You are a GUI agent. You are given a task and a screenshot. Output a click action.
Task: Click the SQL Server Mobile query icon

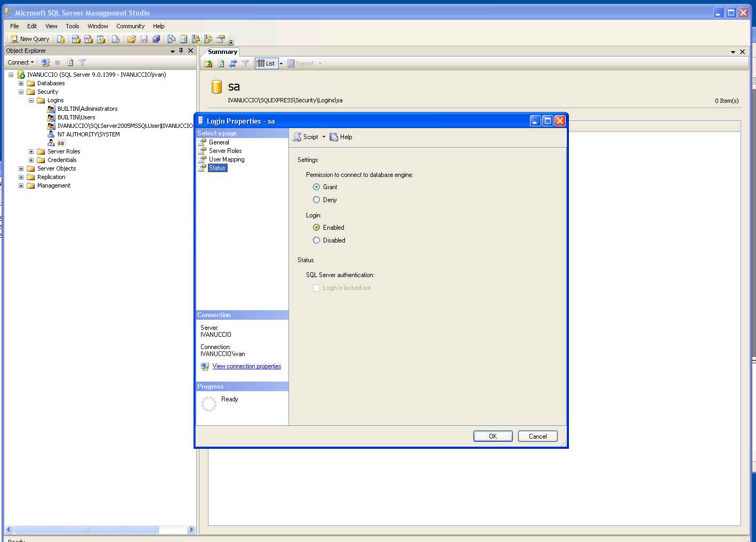pyautogui.click(x=115, y=39)
